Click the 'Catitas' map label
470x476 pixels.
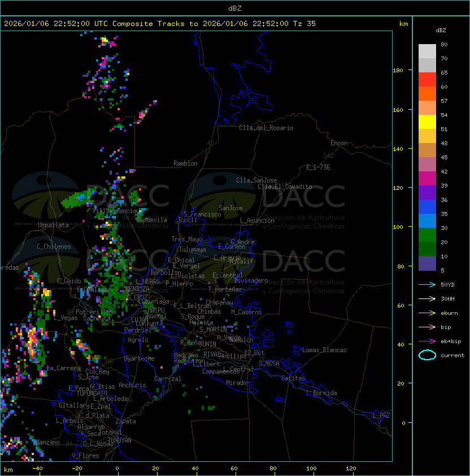(293, 378)
